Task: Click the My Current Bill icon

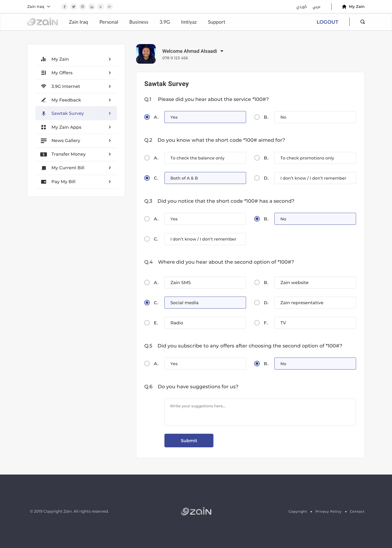Action: tap(43, 168)
